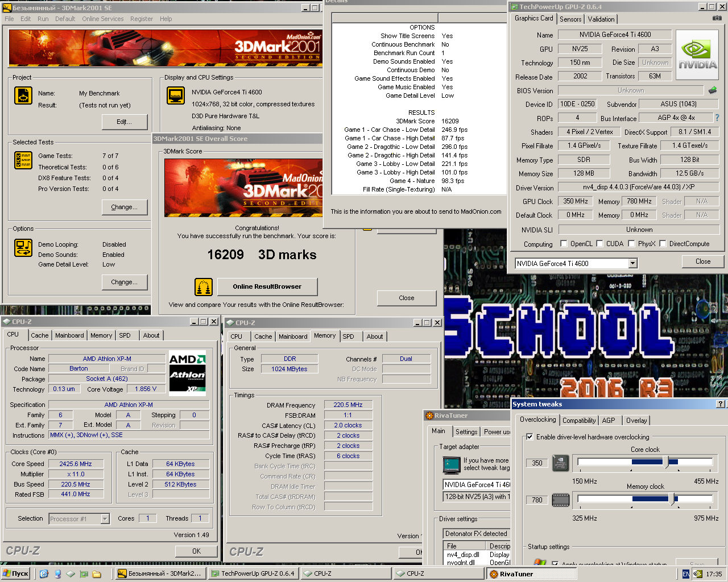
Task: Open the Пуск start button
Action: coord(16,573)
